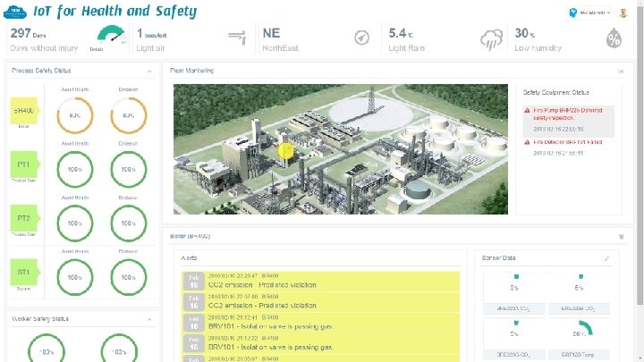This screenshot has width=644, height=362.
Task: Select the PT1 process train tag
Action: [x=24, y=164]
